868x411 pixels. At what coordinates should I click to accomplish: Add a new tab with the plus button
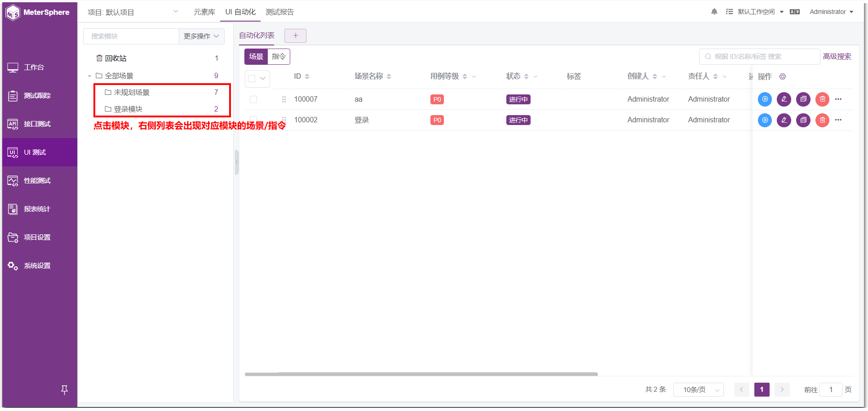[295, 36]
